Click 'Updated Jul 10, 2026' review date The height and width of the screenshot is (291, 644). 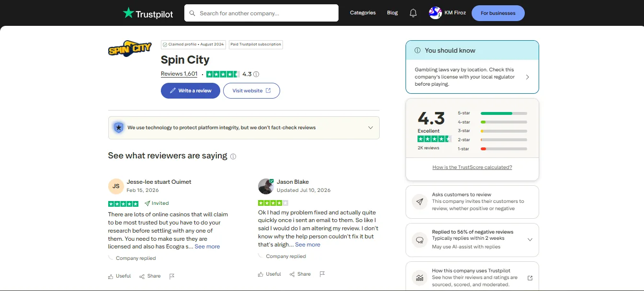[x=304, y=190]
